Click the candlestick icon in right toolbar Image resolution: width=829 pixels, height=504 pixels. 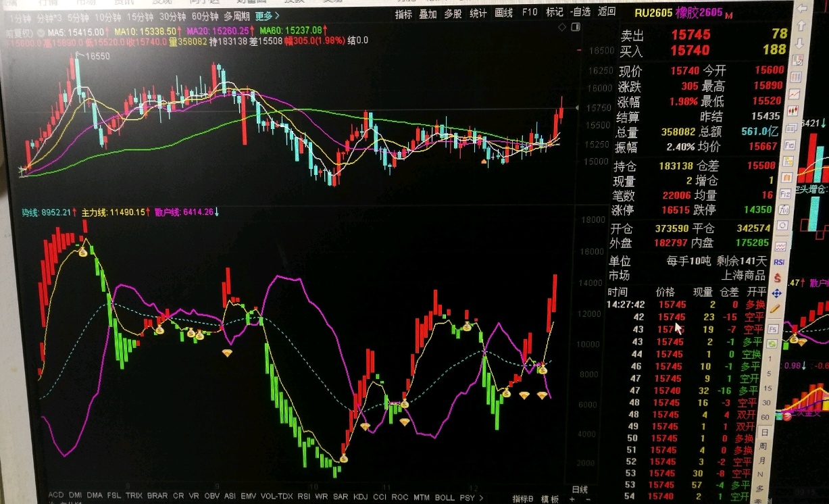793,110
